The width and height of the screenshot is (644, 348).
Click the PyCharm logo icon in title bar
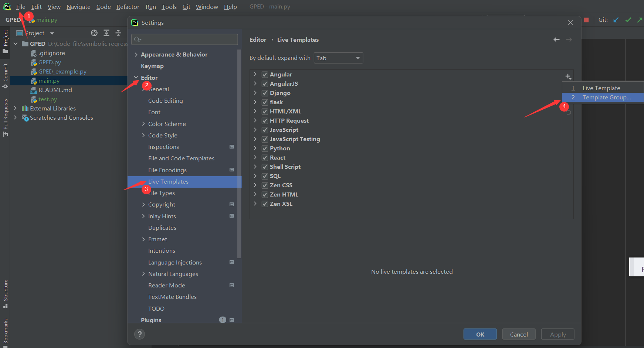click(7, 7)
